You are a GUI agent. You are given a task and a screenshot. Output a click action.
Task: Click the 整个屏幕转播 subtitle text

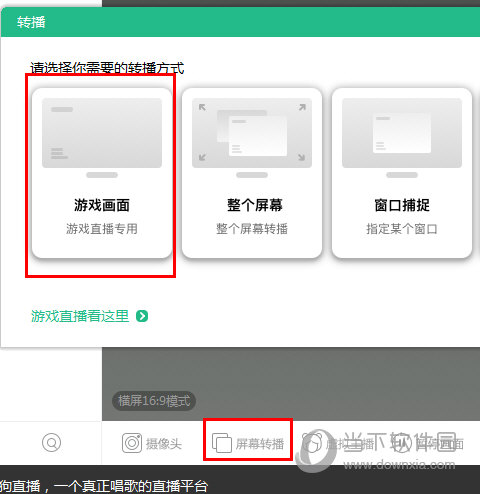(x=252, y=229)
